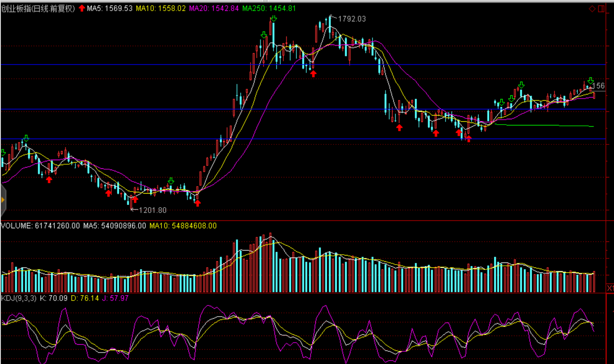Select the MA10 indicator value label
This screenshot has height=364, width=614.
coord(161,9)
